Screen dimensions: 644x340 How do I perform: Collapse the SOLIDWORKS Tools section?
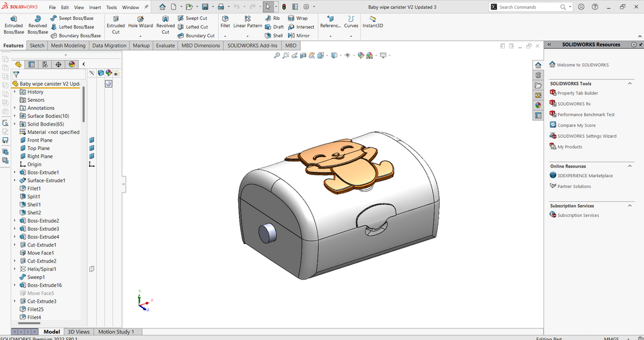(630, 83)
